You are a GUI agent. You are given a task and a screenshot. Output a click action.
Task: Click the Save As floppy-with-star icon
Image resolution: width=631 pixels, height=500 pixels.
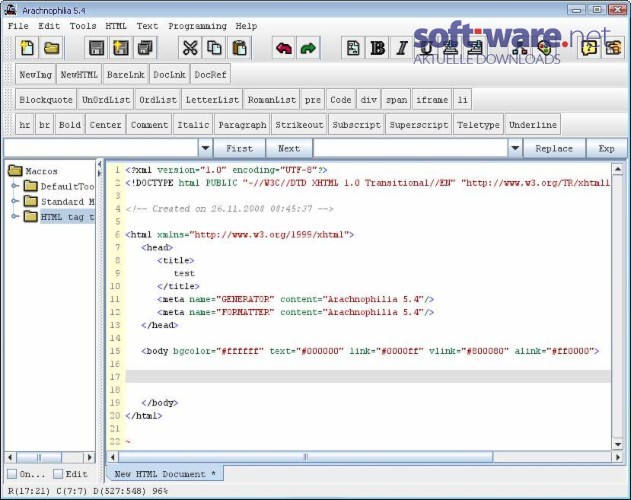coord(121,48)
